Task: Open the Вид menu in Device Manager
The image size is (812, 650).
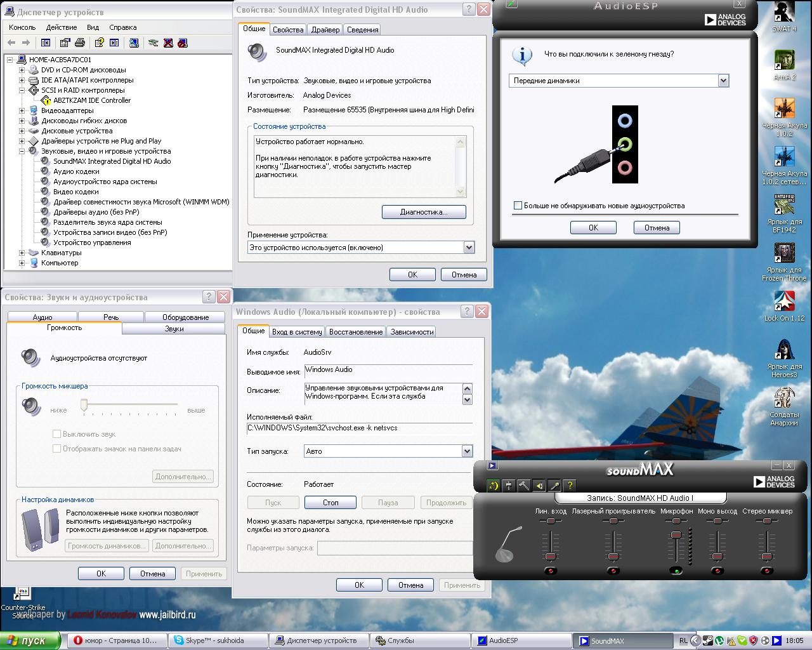Action: (x=93, y=27)
